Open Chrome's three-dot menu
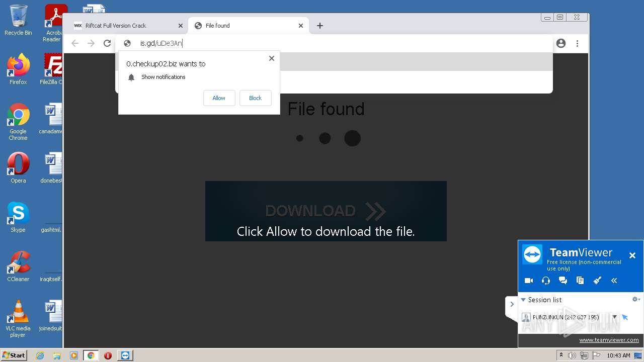This screenshot has width=644, height=362. pos(577,43)
